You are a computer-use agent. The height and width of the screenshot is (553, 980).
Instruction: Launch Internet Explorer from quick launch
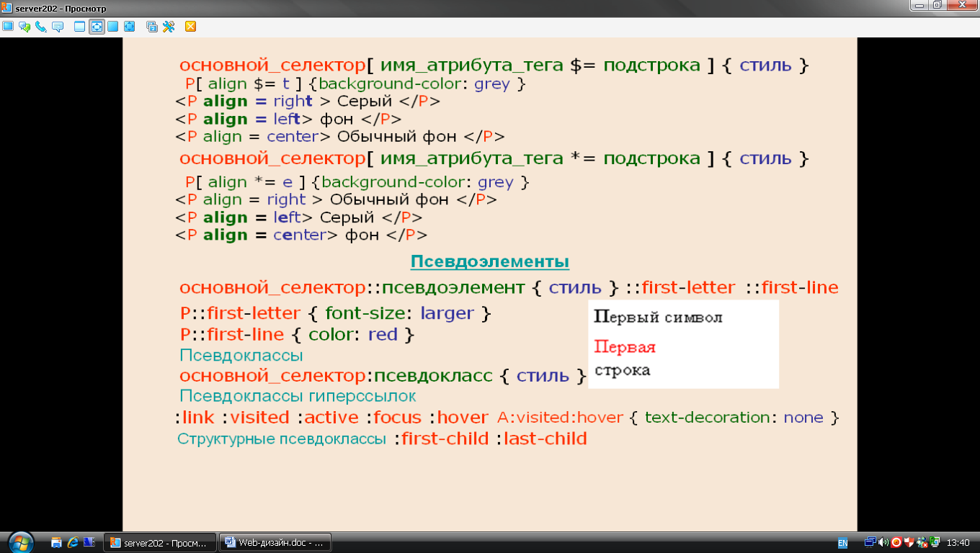(x=73, y=542)
